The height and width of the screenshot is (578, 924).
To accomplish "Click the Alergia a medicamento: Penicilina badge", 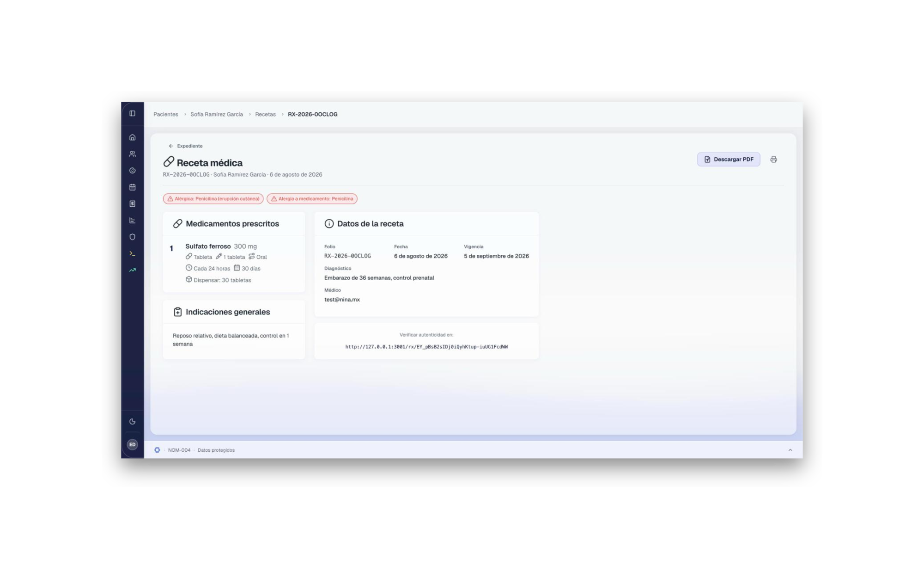I will (312, 199).
